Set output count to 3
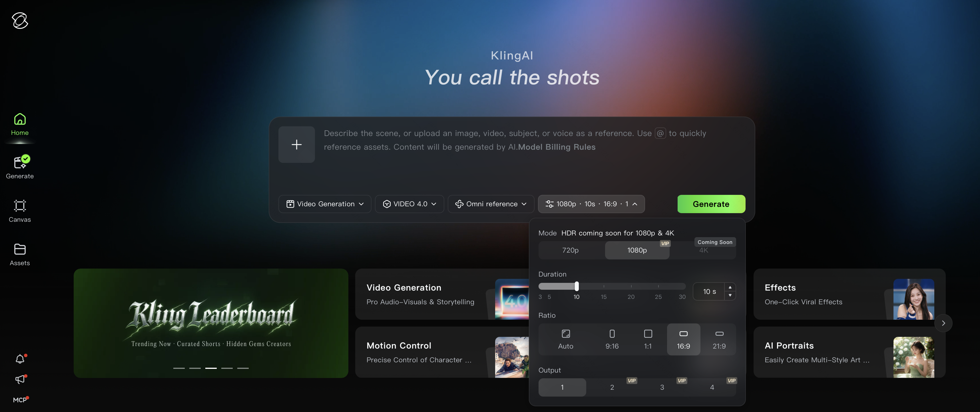This screenshot has height=412, width=980. [662, 387]
